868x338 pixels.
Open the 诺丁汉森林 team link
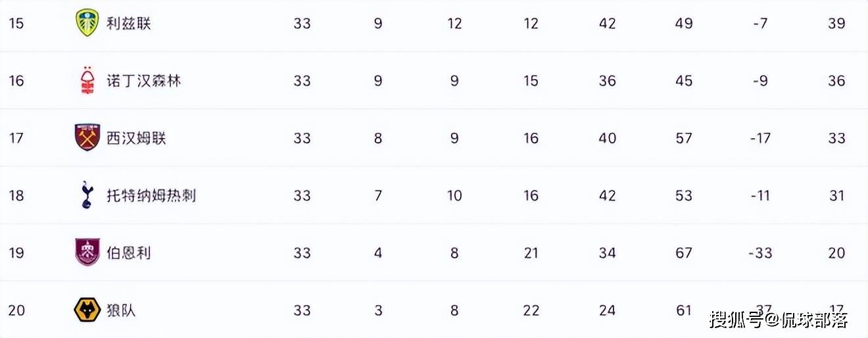coord(144,81)
